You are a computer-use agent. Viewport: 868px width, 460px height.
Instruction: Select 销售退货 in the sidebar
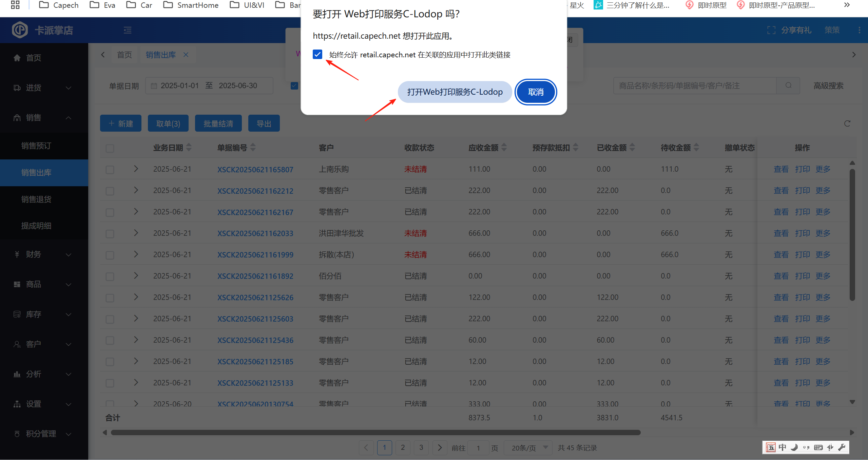tap(36, 199)
